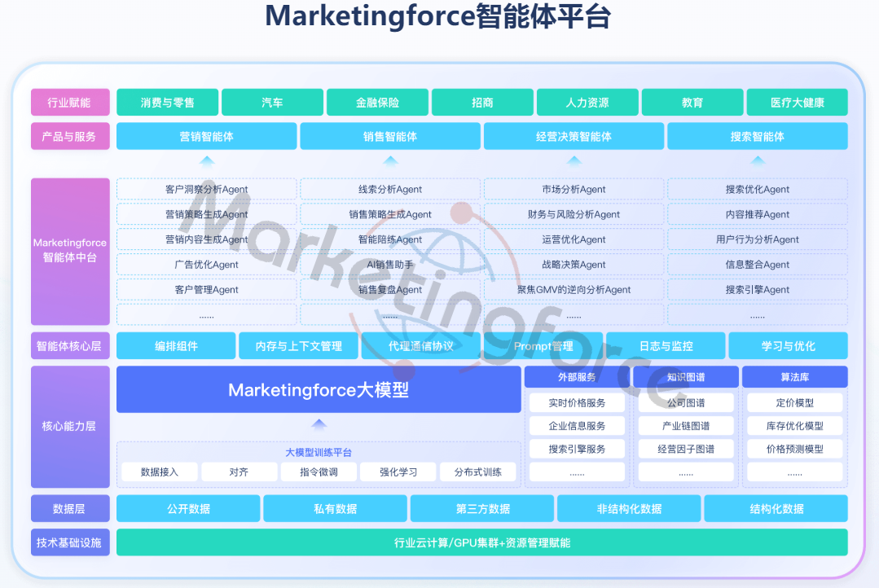The image size is (879, 588).
Task: Open the 营销智能体 product block
Action: coord(206,136)
